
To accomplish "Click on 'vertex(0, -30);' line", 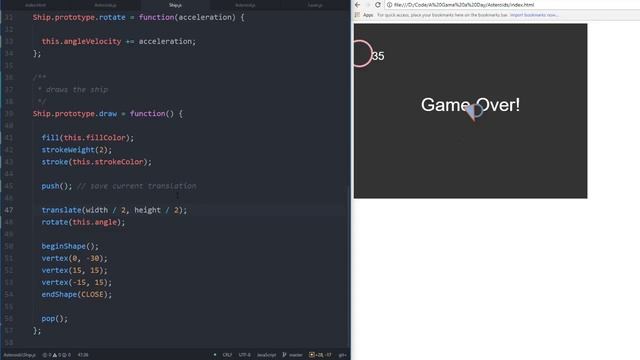I will tap(74, 258).
